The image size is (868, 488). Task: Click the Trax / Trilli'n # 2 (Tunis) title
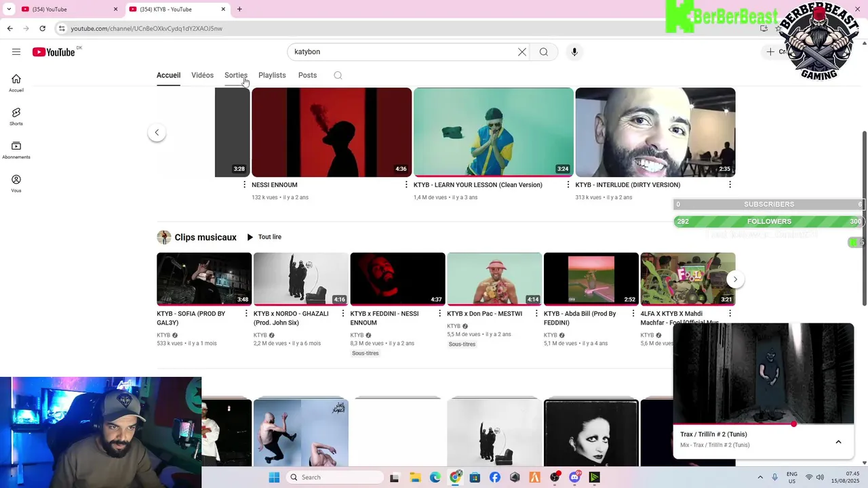[713, 434]
